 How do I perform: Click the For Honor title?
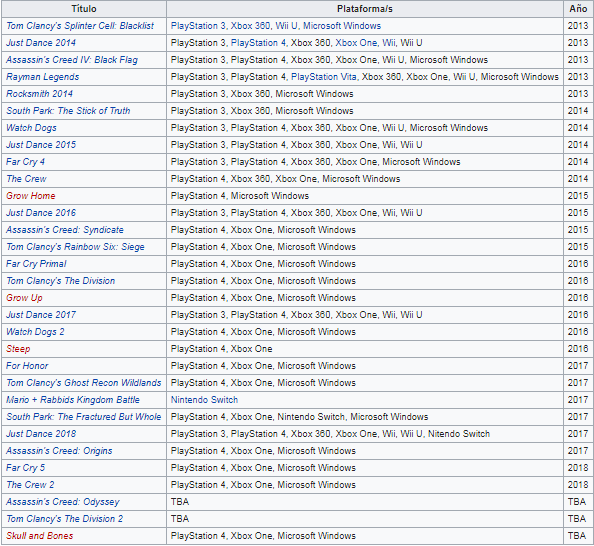tap(27, 366)
